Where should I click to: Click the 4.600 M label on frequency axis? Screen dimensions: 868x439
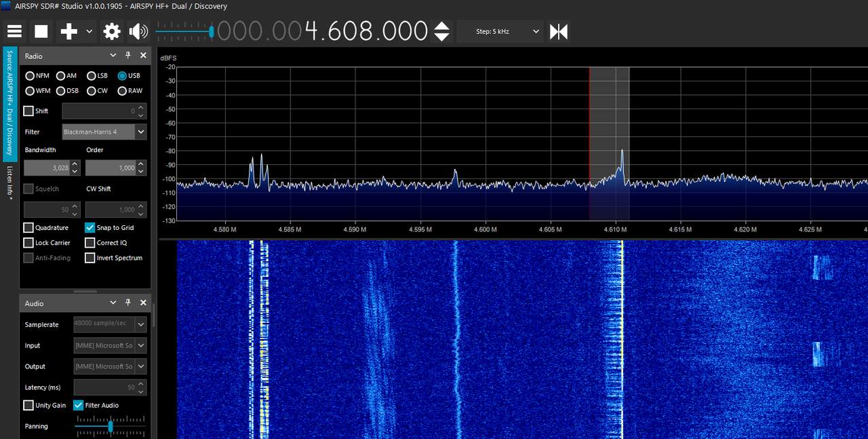coord(484,229)
